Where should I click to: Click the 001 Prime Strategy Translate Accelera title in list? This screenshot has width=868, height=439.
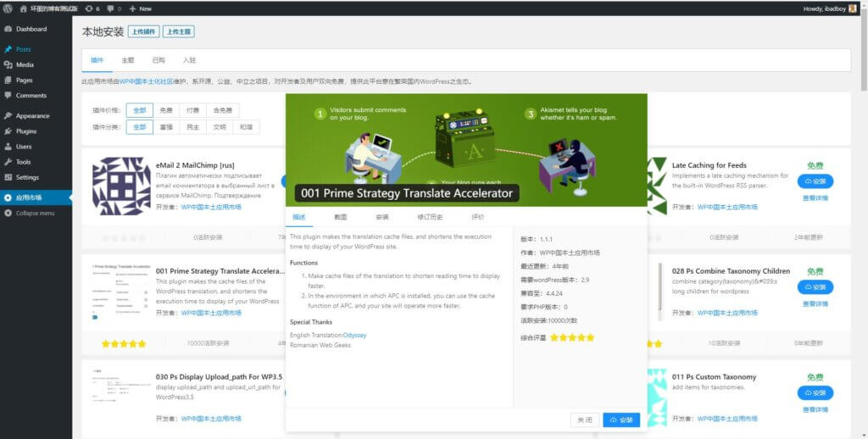coord(221,270)
